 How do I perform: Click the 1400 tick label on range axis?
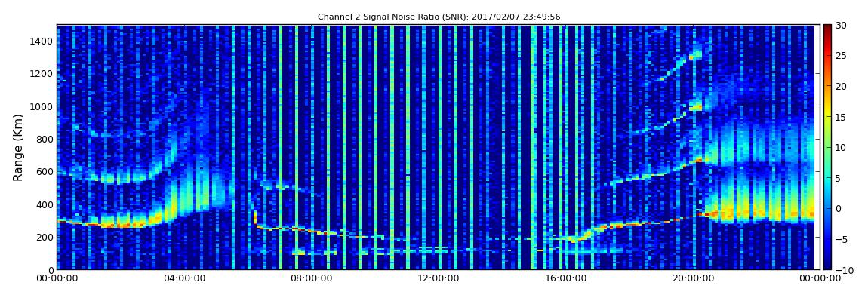(x=42, y=41)
